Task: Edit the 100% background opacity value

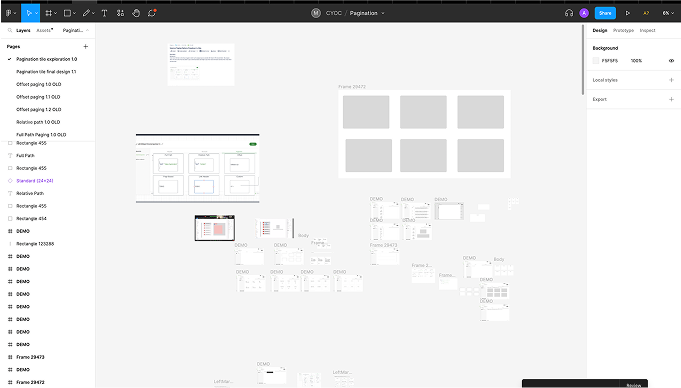Action: pyautogui.click(x=636, y=61)
